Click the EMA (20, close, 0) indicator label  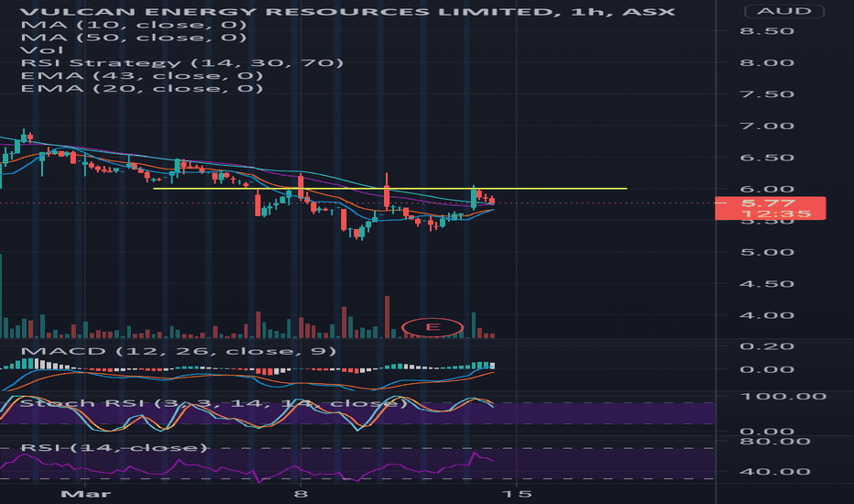pos(142,88)
